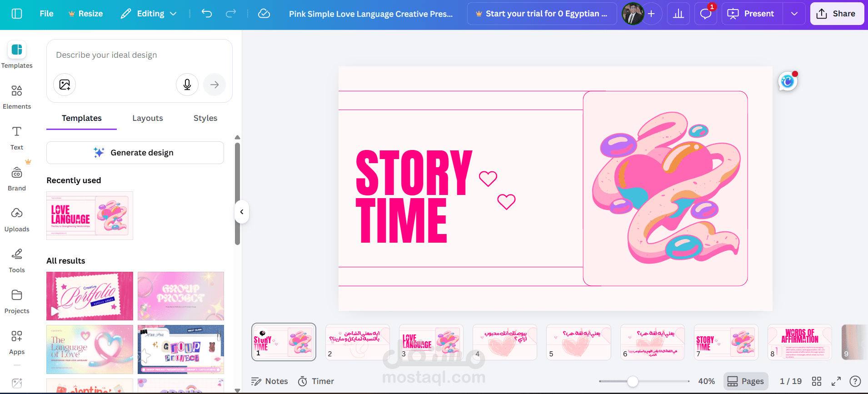Enter fullscreen mode
This screenshot has width=868, height=394.
tap(836, 381)
